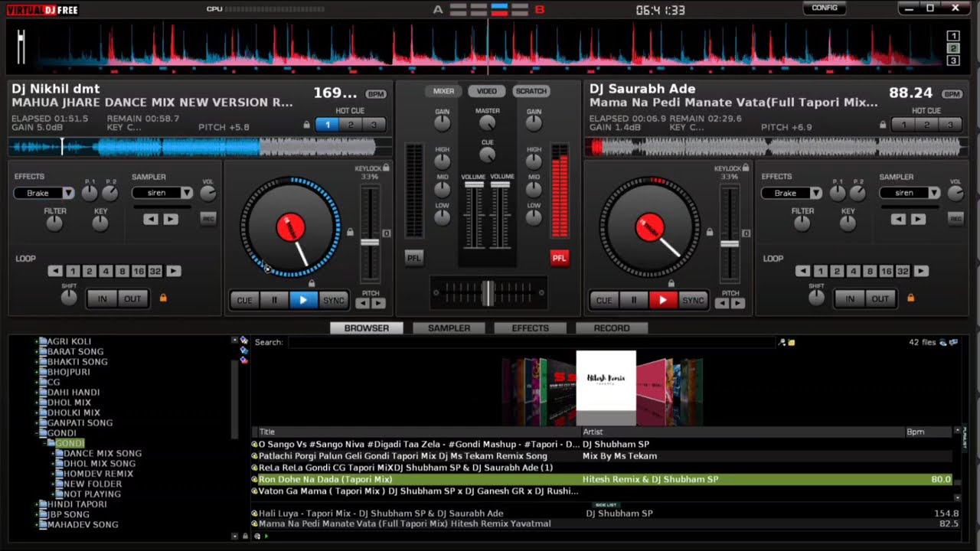The width and height of the screenshot is (980, 551).
Task: Open the NOT PLAYING folder
Action: [x=92, y=494]
